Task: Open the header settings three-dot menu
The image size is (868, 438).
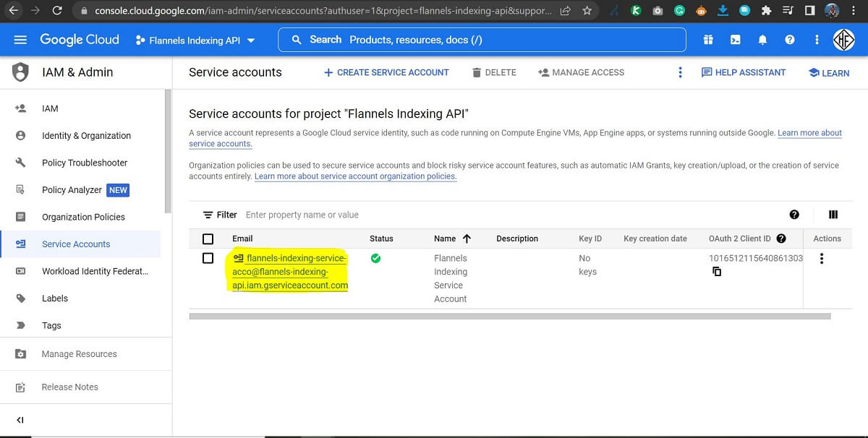Action: 817,40
